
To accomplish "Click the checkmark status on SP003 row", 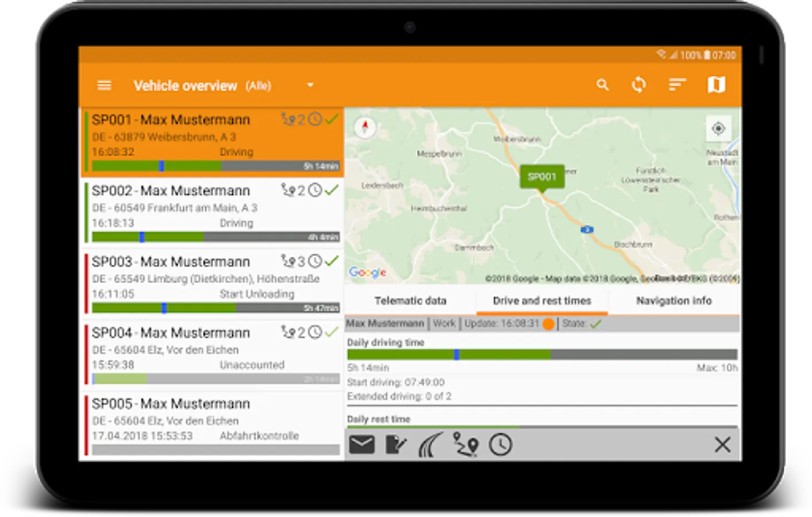I will point(332,261).
